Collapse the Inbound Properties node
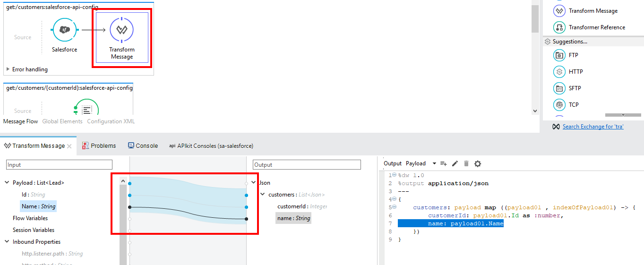The height and width of the screenshot is (265, 644). click(8, 242)
